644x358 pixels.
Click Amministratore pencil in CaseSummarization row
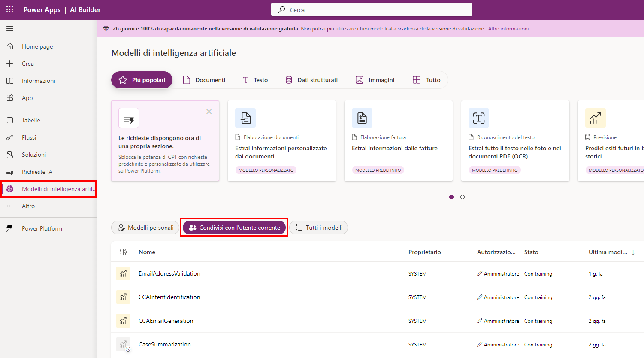[x=480, y=344]
